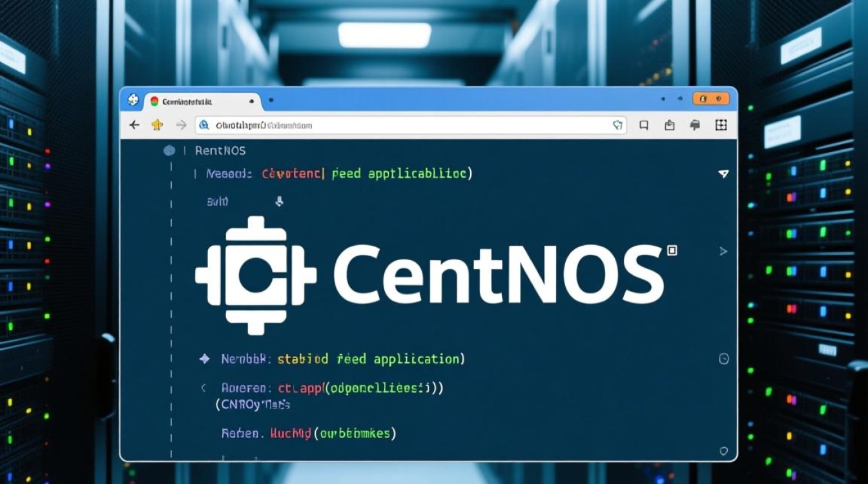
Task: Click the white triangle arrow at the page's top right
Action: 723,174
